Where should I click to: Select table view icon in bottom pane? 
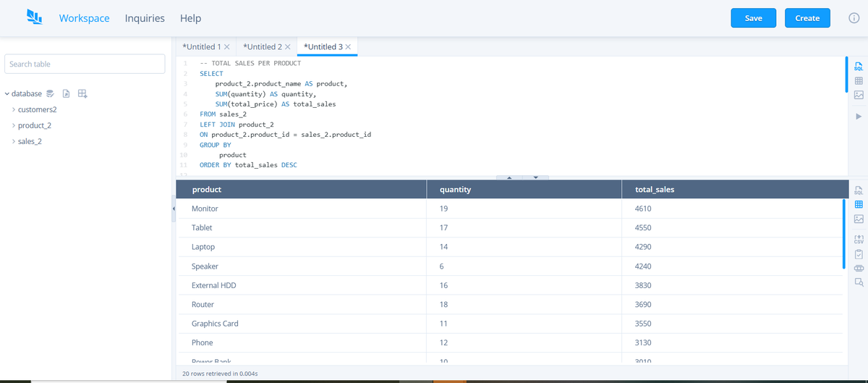tap(859, 205)
